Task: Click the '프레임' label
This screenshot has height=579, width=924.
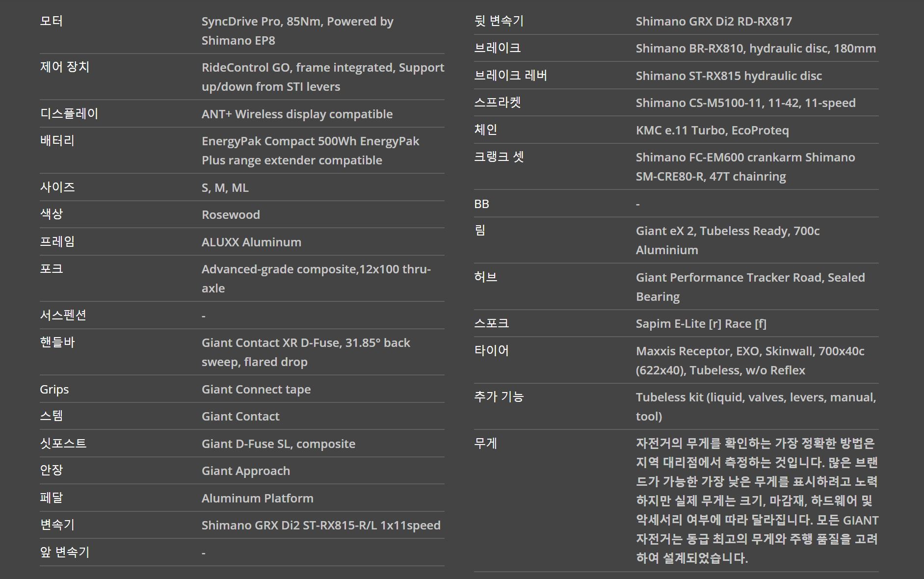Action: tap(57, 242)
